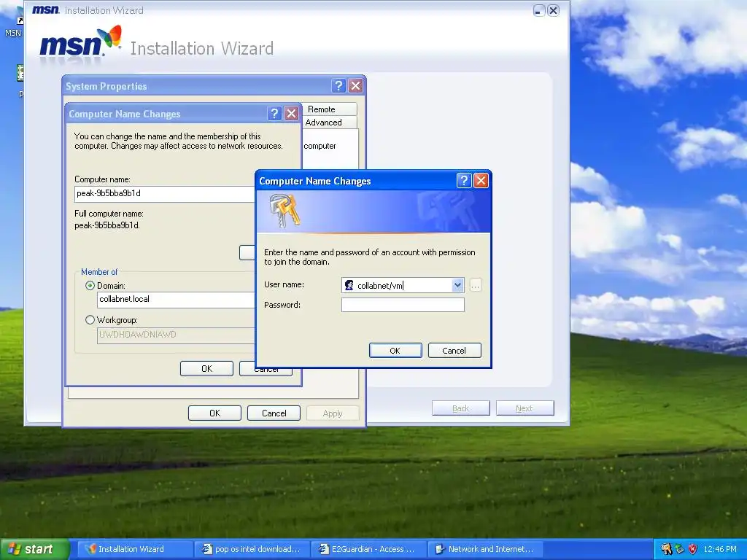This screenshot has height=560, width=747.
Task: Click the first system tray icon
Action: [x=666, y=549]
